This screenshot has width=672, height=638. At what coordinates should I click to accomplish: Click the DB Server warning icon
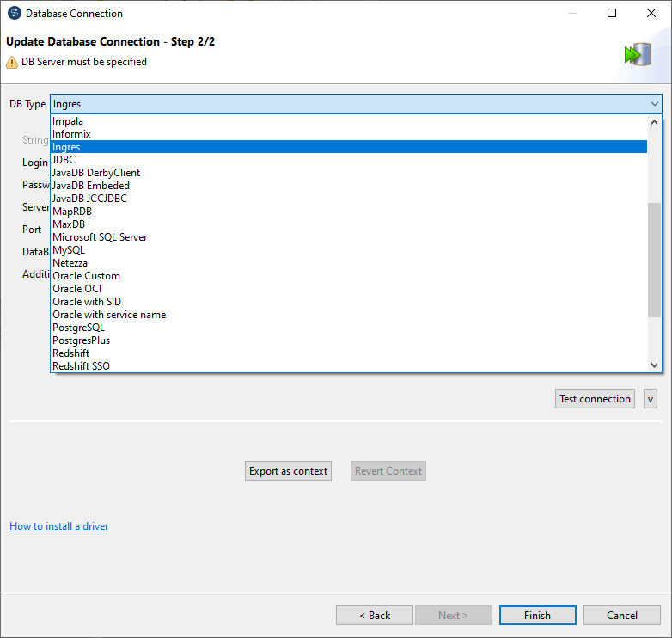coord(12,63)
